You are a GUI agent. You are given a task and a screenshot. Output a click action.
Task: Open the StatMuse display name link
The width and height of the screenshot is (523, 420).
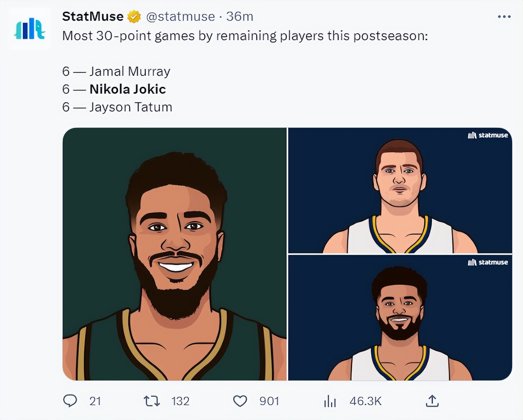click(x=93, y=16)
